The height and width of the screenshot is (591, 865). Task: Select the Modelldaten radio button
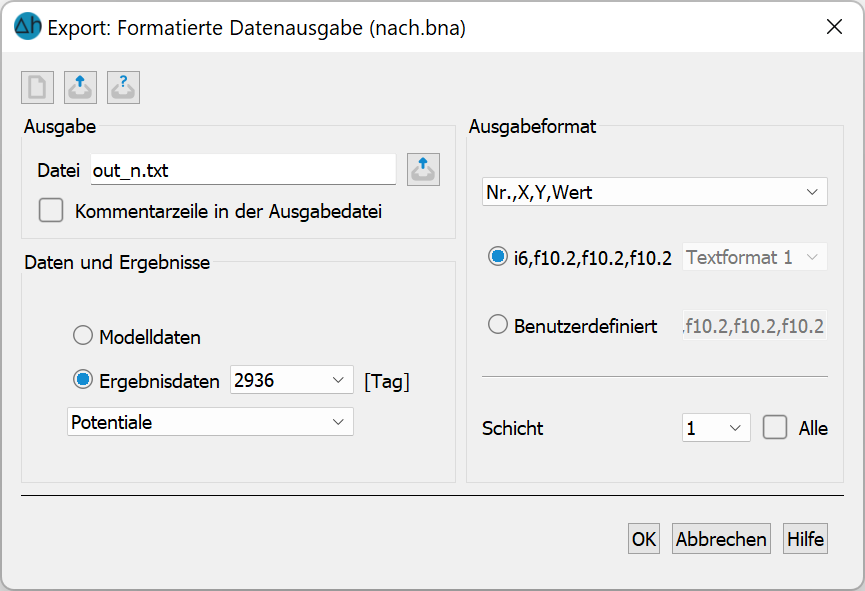[x=83, y=335]
